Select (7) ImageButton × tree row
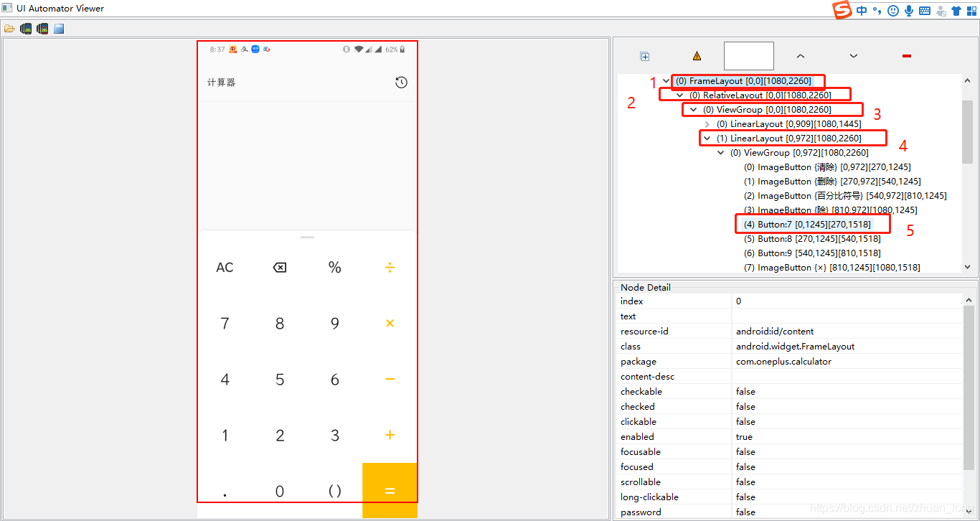This screenshot has height=521, width=980. point(832,268)
